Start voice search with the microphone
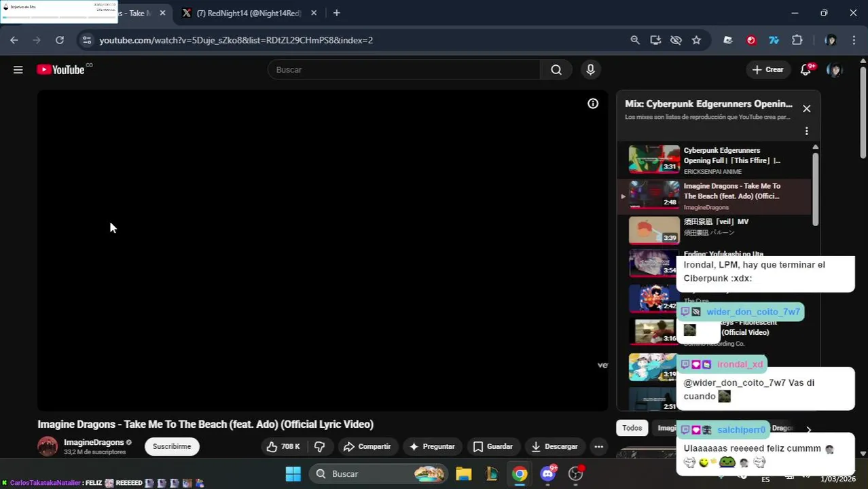Viewport: 868px width, 489px height. tap(590, 69)
